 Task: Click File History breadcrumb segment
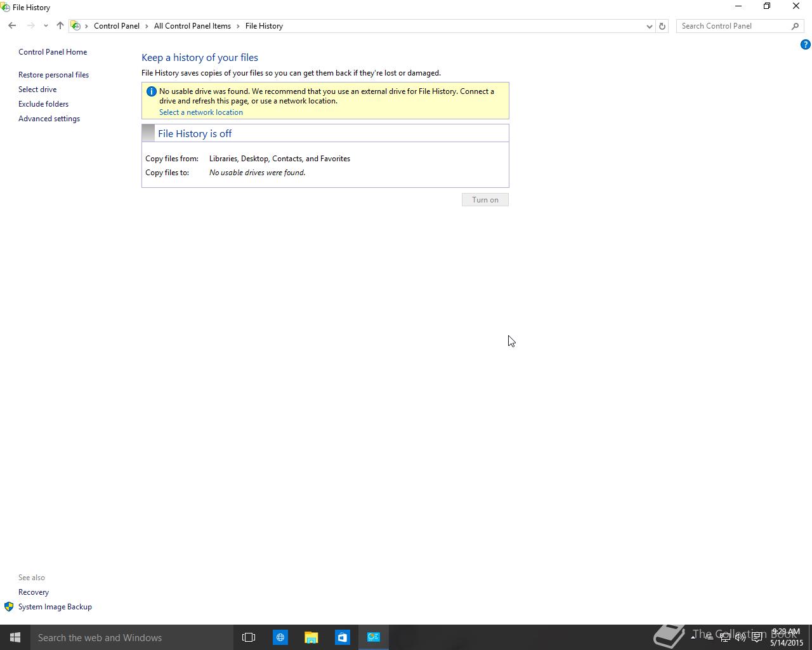pyautogui.click(x=264, y=26)
